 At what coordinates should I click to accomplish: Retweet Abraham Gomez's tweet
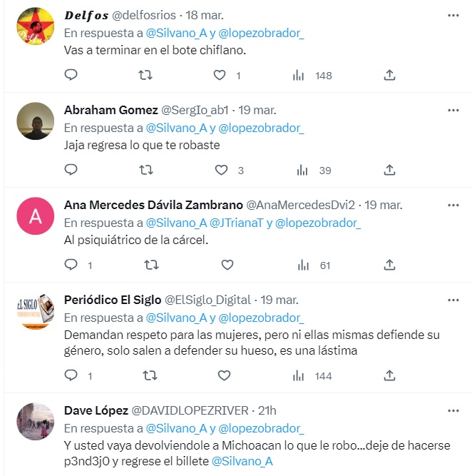pyautogui.click(x=145, y=170)
